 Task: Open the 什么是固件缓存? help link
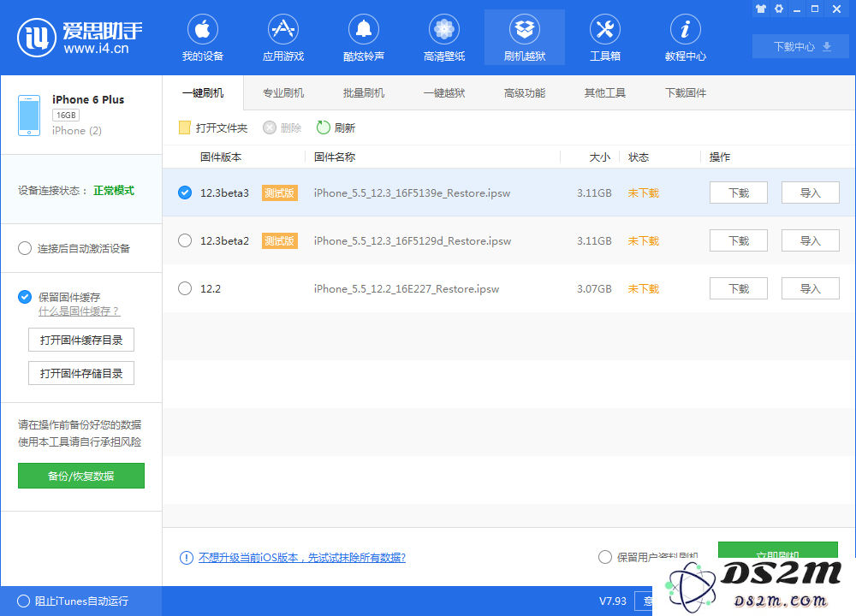(x=79, y=311)
